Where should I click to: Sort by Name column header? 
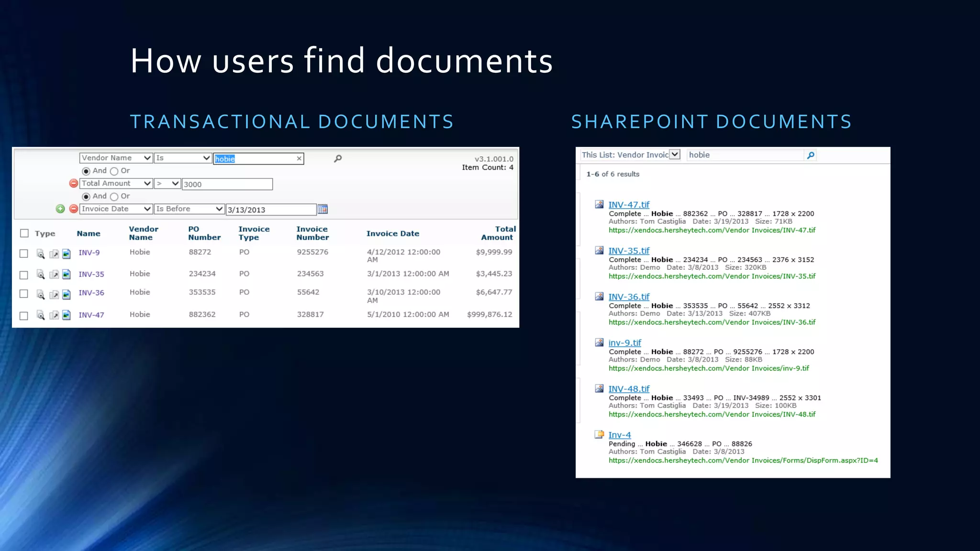tap(89, 233)
